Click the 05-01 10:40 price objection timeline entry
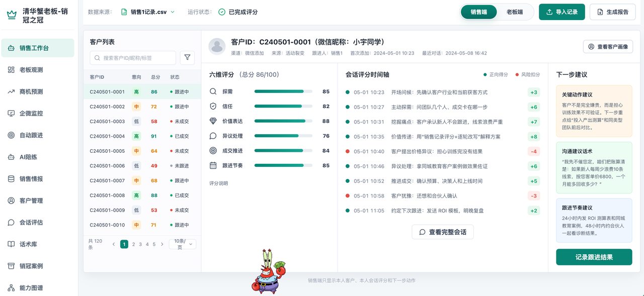Viewport: 644px width, 296px height. (443, 151)
